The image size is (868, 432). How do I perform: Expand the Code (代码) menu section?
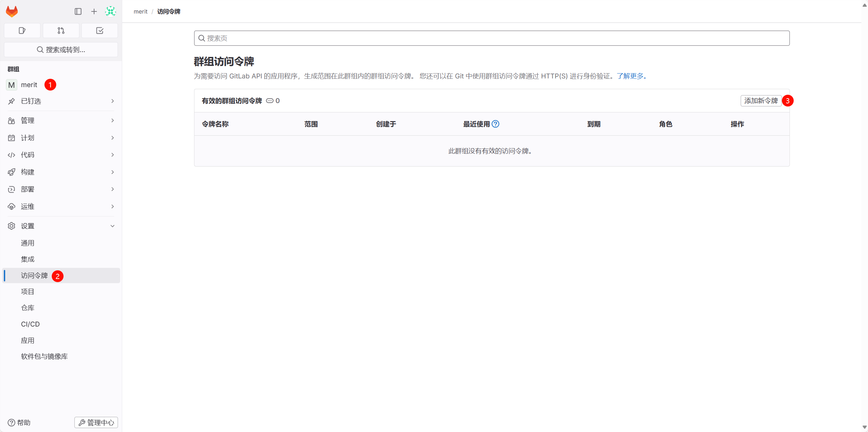pos(61,155)
